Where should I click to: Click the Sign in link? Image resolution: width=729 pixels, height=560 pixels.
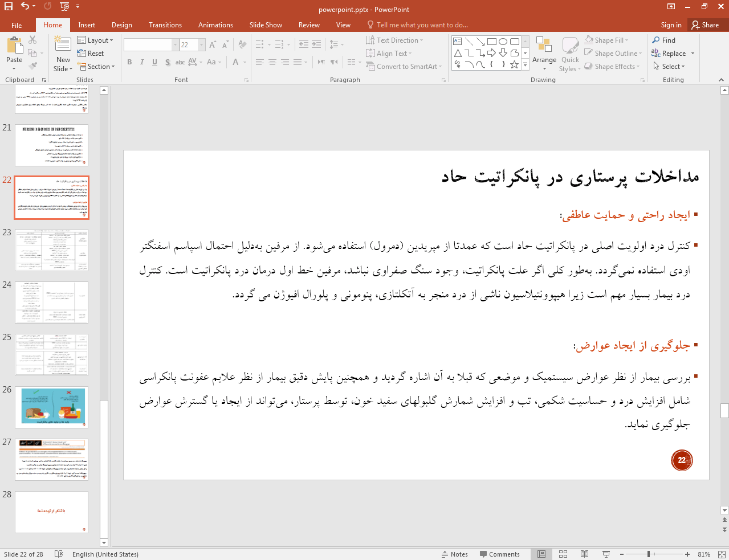tap(671, 25)
